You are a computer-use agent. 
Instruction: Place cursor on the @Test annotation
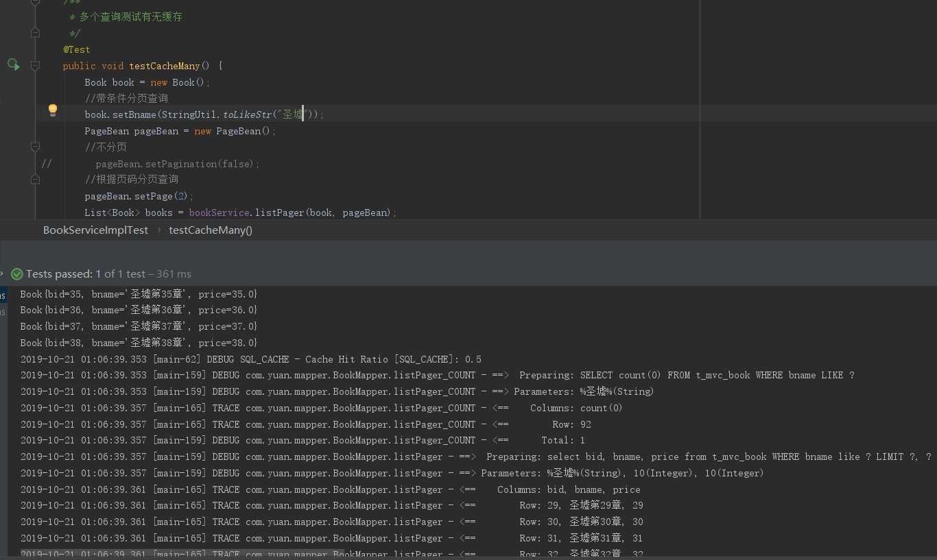pyautogui.click(x=77, y=49)
